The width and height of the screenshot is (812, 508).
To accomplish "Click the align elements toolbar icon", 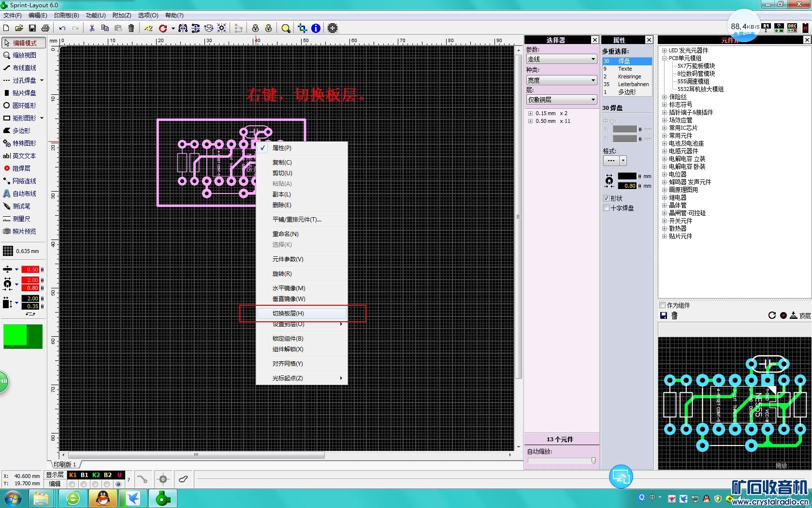I will click(209, 29).
